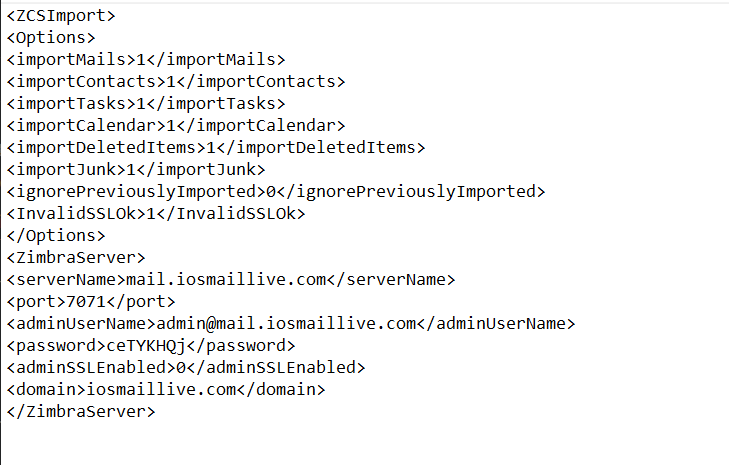Click the importTasks text line
Viewport: 729px width, 465px height.
click(146, 104)
